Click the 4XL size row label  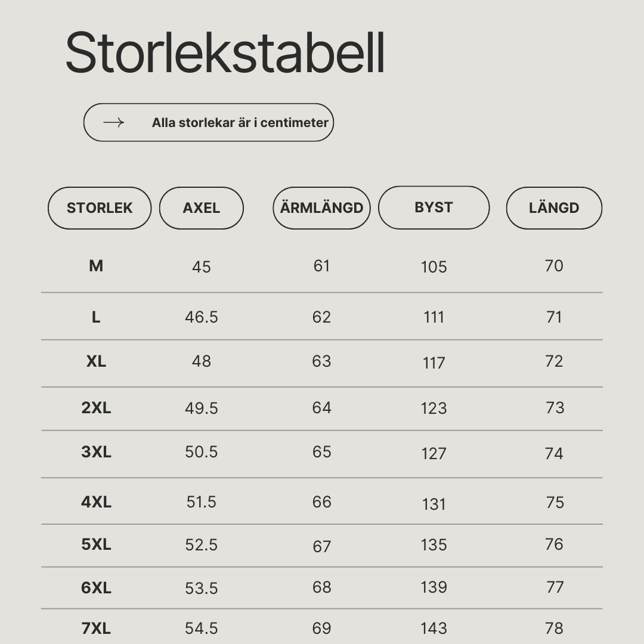[96, 501]
